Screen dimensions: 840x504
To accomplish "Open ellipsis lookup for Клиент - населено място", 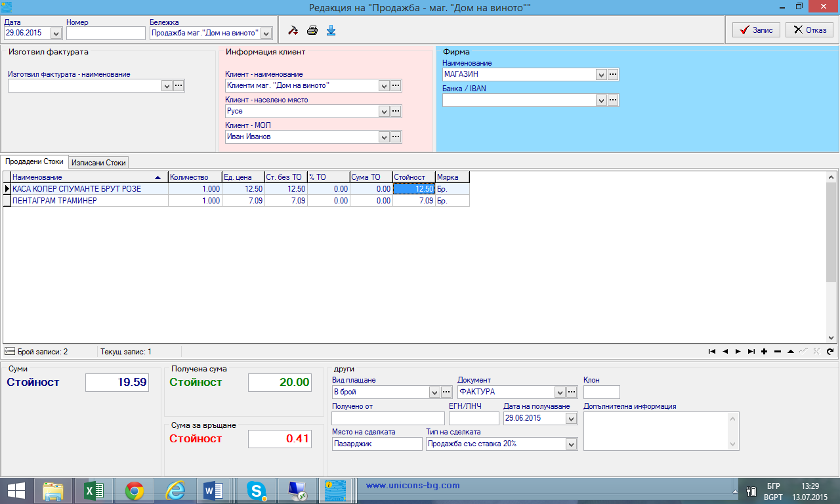I will (x=396, y=111).
